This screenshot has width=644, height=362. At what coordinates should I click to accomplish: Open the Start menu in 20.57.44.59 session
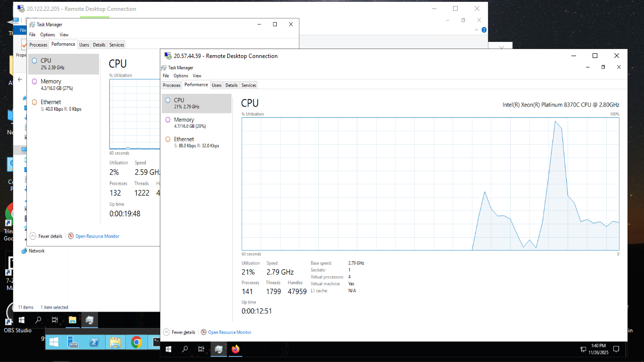click(168, 349)
